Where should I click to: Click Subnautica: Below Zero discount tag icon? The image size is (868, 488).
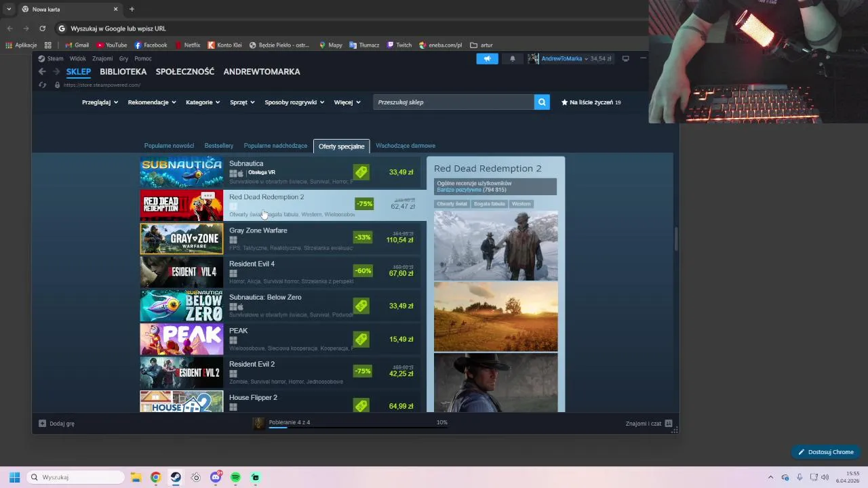coord(361,306)
